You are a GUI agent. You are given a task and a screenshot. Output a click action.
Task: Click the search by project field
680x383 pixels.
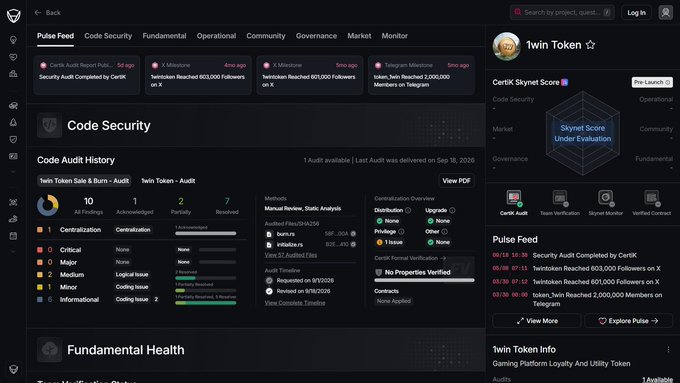click(562, 13)
